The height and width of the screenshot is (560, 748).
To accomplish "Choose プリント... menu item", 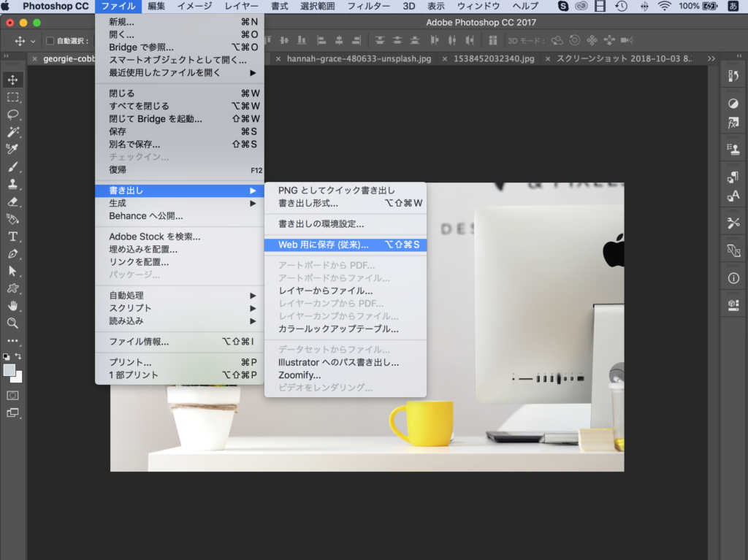I will click(180, 362).
